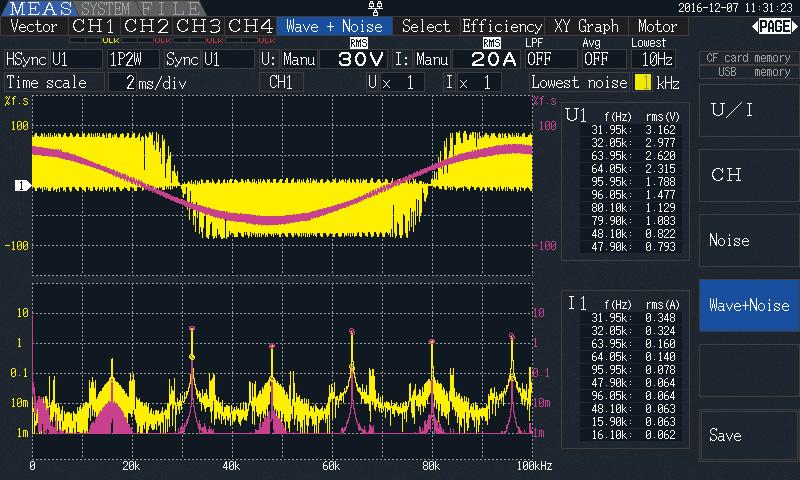Select the highlighted Lowest noise kHz value

[643, 83]
